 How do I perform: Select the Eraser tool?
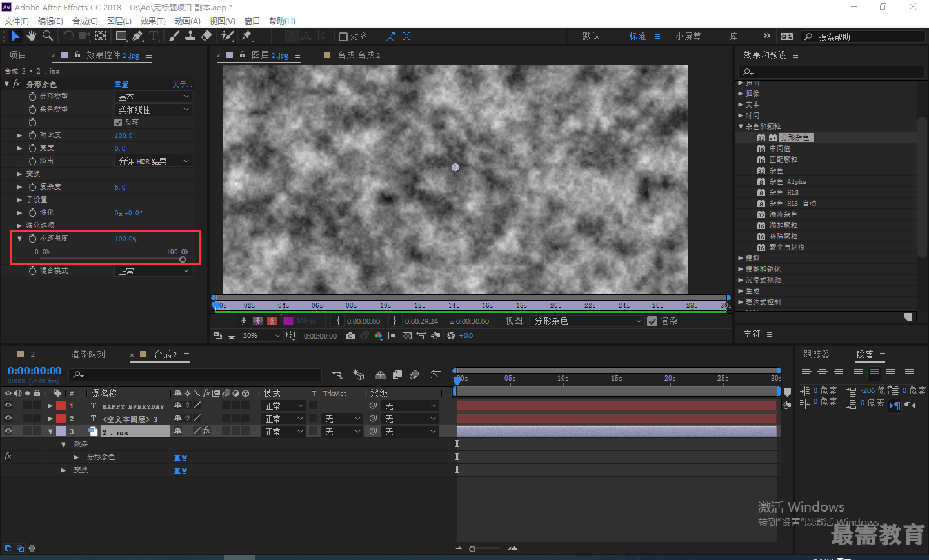click(x=206, y=36)
